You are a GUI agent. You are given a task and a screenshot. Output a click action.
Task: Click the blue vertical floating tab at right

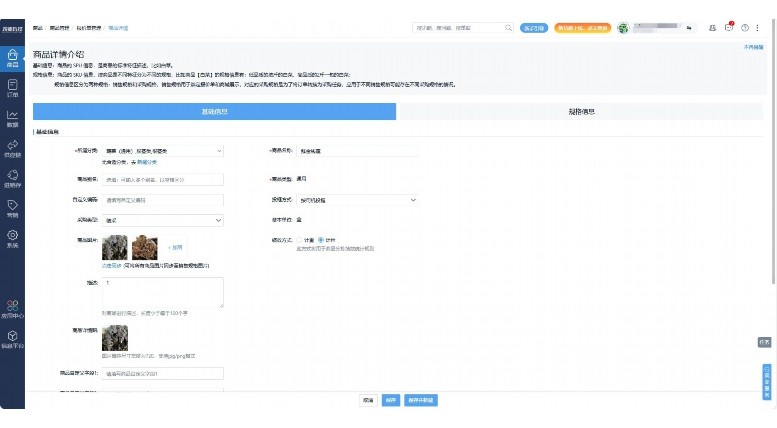(x=767, y=382)
